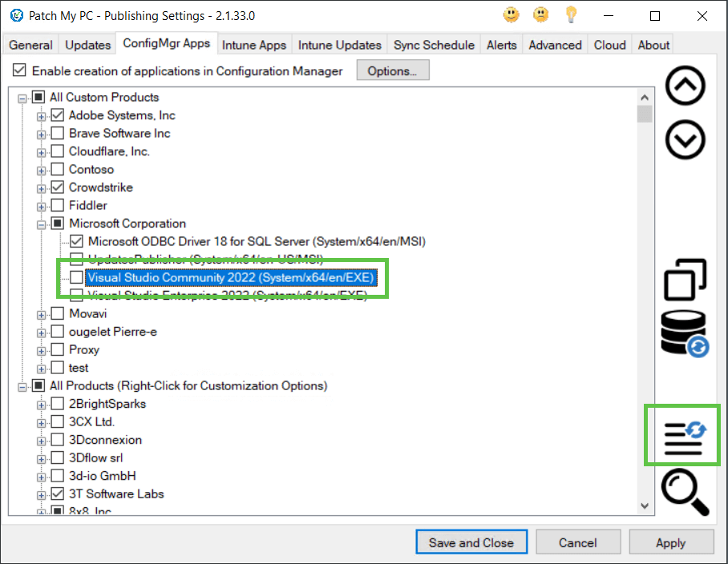Click Save and Close
This screenshot has width=728, height=564.
[x=471, y=542]
